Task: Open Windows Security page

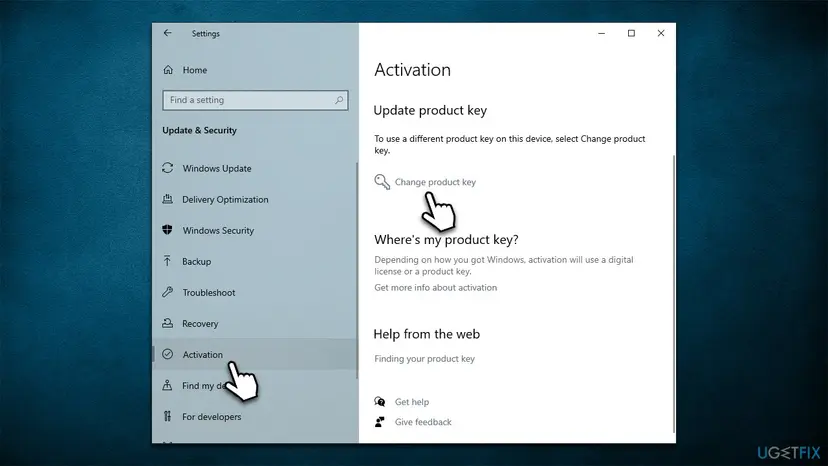Action: (x=218, y=230)
